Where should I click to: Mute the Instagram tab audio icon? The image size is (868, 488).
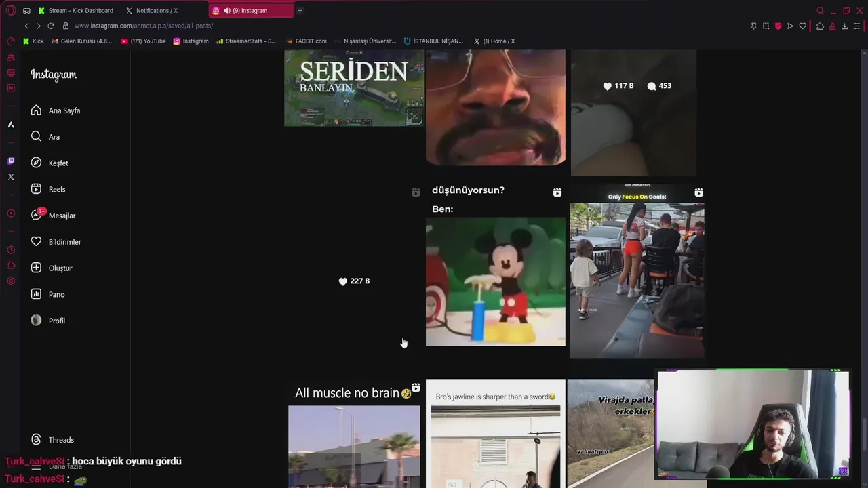[226, 11]
